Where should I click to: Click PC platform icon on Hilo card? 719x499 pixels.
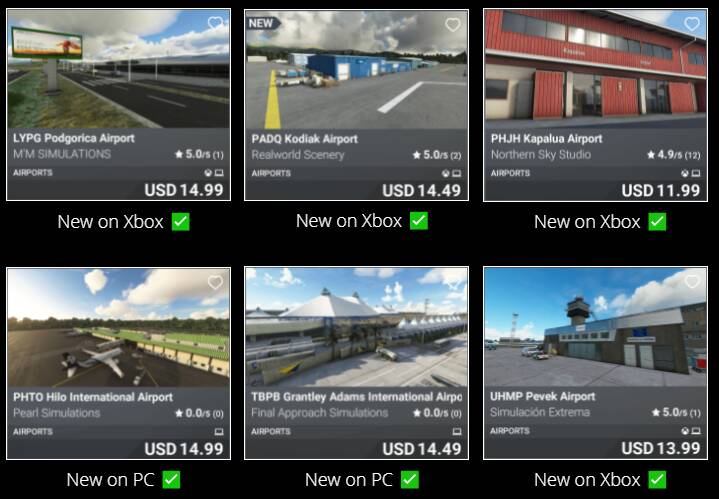coord(219,432)
